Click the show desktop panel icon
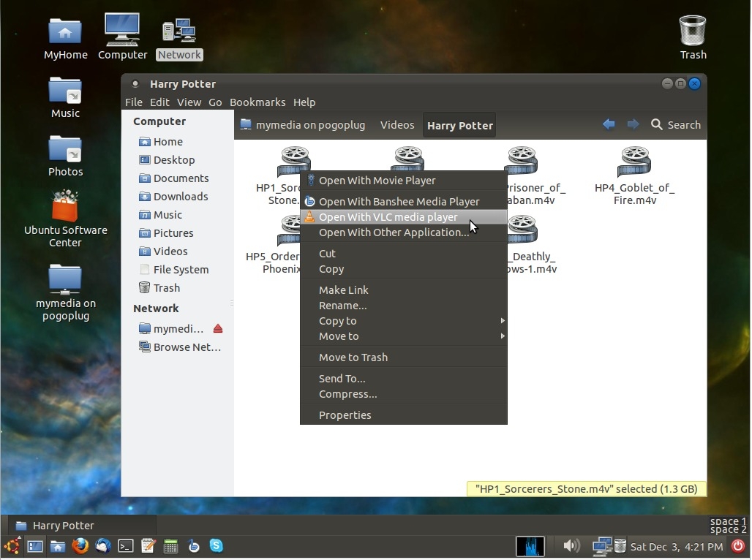752x560 pixels. click(35, 546)
